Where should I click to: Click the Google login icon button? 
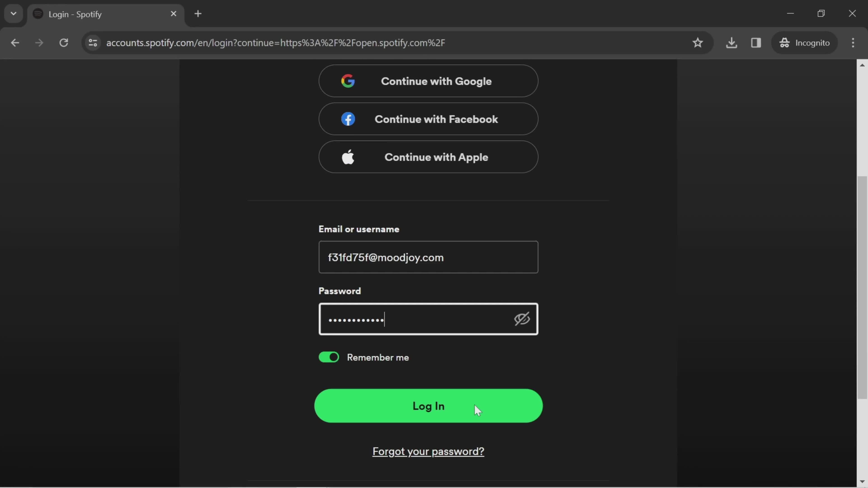pos(348,81)
